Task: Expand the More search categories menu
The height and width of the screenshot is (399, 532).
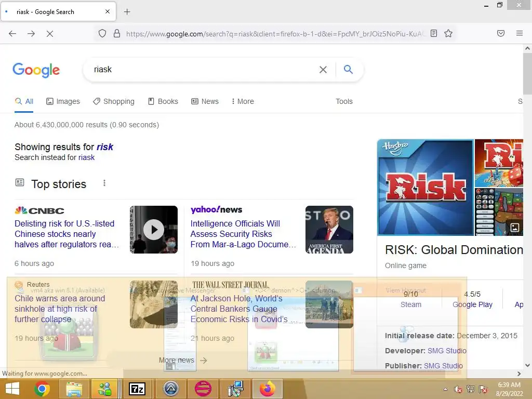Action: coord(242,101)
